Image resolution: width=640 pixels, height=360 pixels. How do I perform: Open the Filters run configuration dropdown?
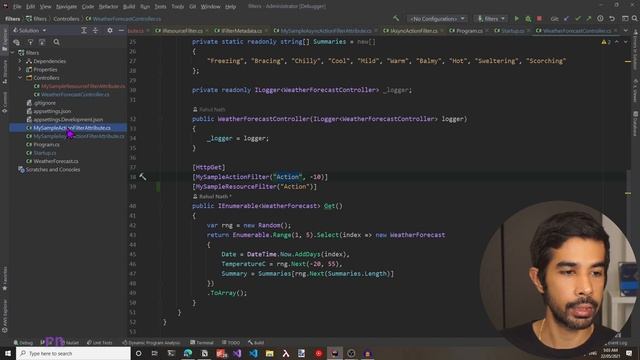tap(491, 19)
